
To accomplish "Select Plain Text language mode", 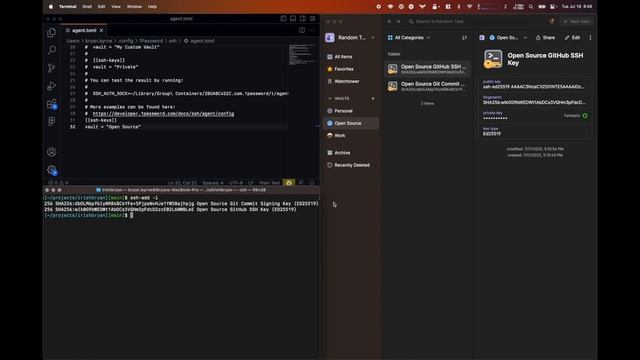I will pos(269,183).
